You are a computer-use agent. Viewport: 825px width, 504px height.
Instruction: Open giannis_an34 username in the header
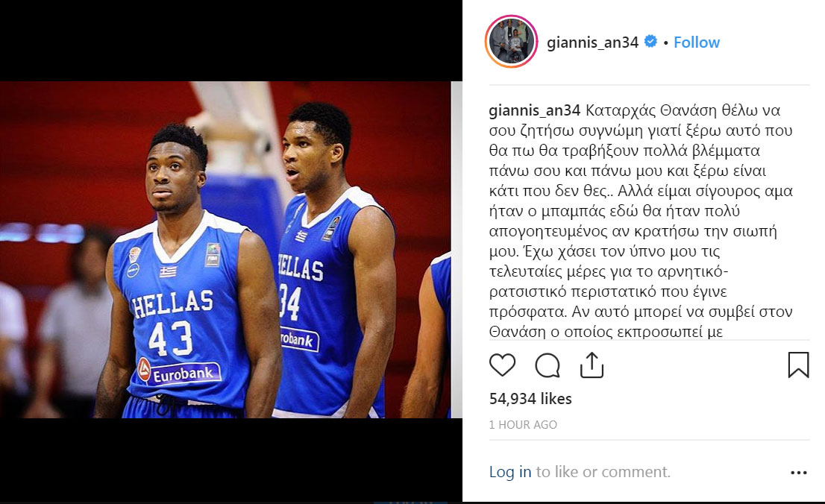(592, 42)
